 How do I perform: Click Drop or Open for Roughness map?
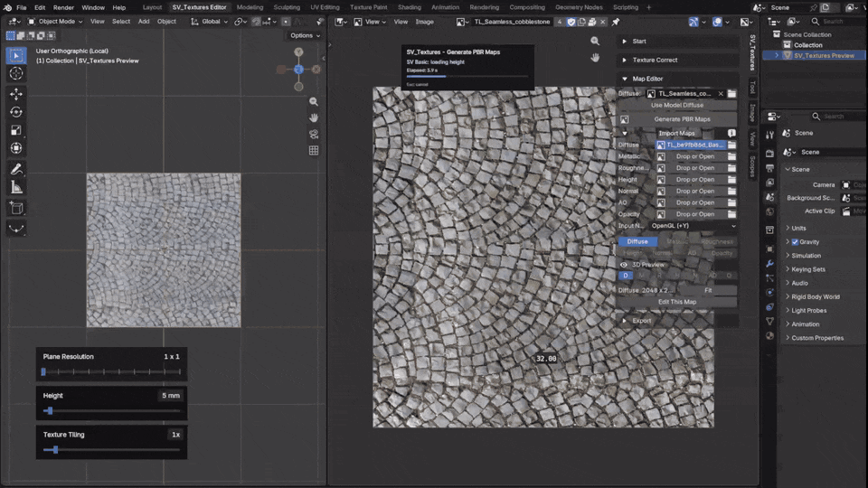coord(695,168)
